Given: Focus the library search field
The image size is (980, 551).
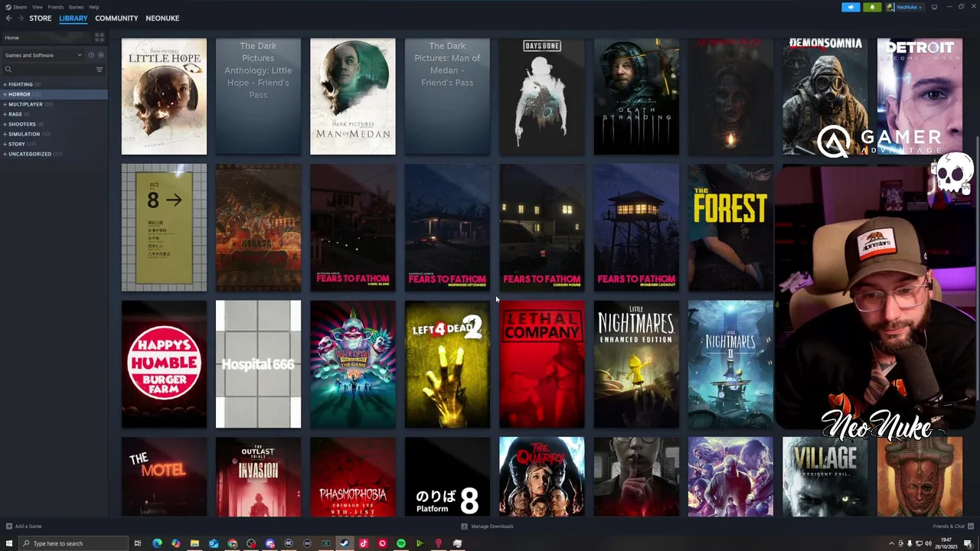Looking at the screenshot, I should (x=52, y=70).
